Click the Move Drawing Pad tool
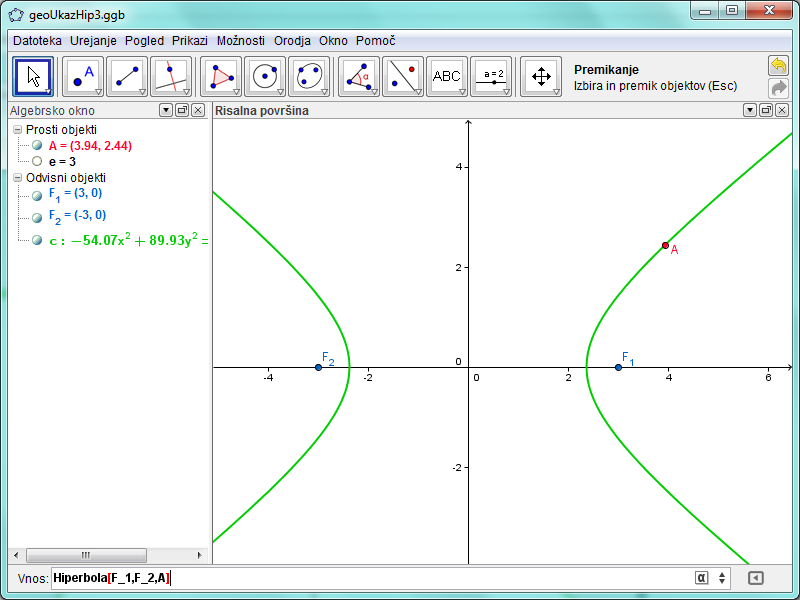Image resolution: width=800 pixels, height=600 pixels. [541, 76]
